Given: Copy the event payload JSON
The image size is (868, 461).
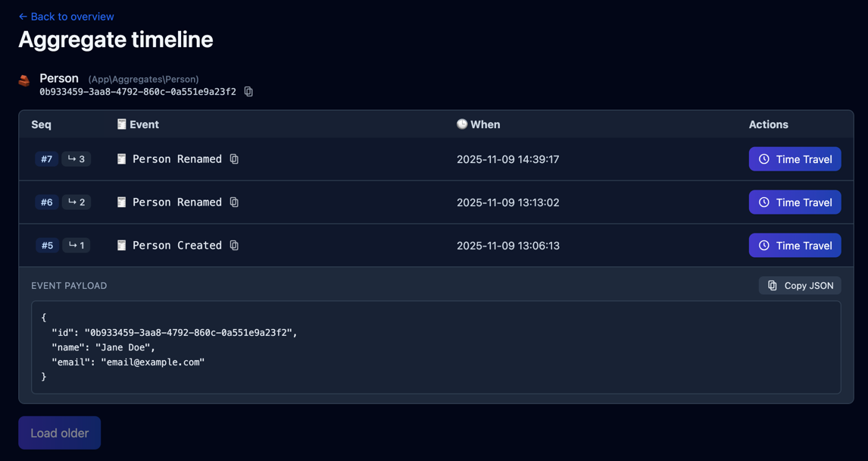Looking at the screenshot, I should point(800,285).
